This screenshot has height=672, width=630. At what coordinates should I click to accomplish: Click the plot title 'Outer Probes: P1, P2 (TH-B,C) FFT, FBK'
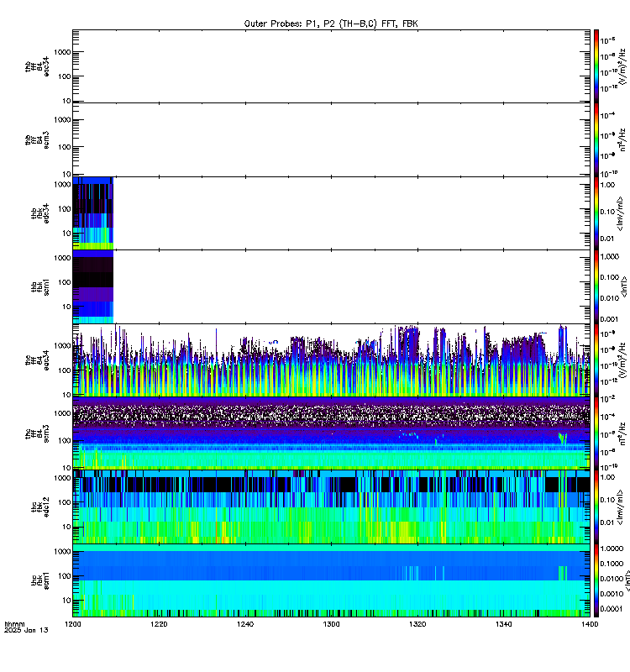[x=331, y=24]
